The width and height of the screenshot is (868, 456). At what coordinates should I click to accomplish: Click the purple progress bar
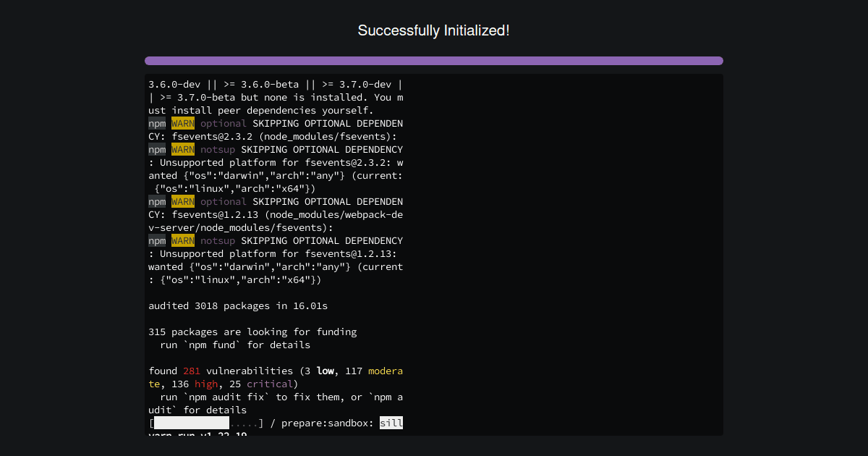[434, 61]
